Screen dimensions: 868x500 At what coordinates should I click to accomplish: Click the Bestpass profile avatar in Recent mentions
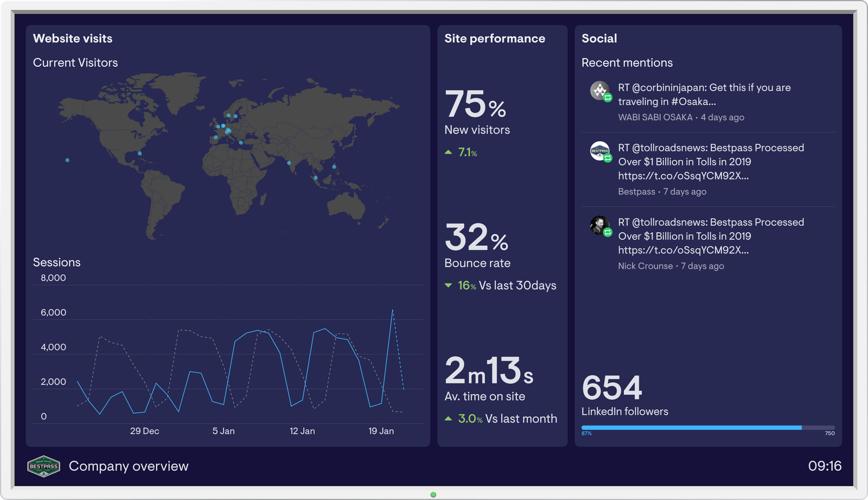(599, 151)
